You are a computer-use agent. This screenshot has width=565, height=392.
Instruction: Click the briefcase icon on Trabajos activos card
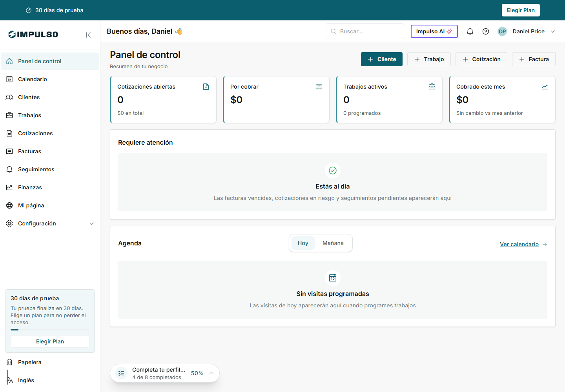[432, 87]
